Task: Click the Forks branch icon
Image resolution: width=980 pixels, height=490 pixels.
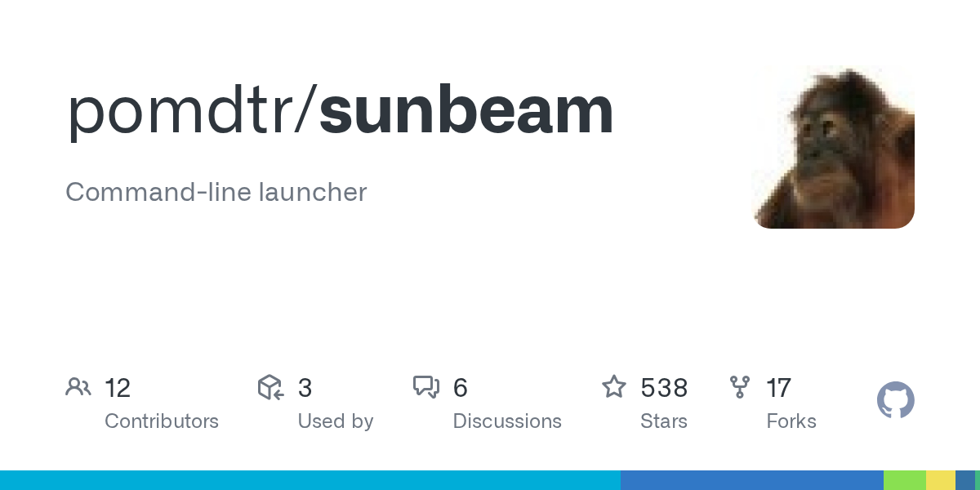Action: point(740,387)
